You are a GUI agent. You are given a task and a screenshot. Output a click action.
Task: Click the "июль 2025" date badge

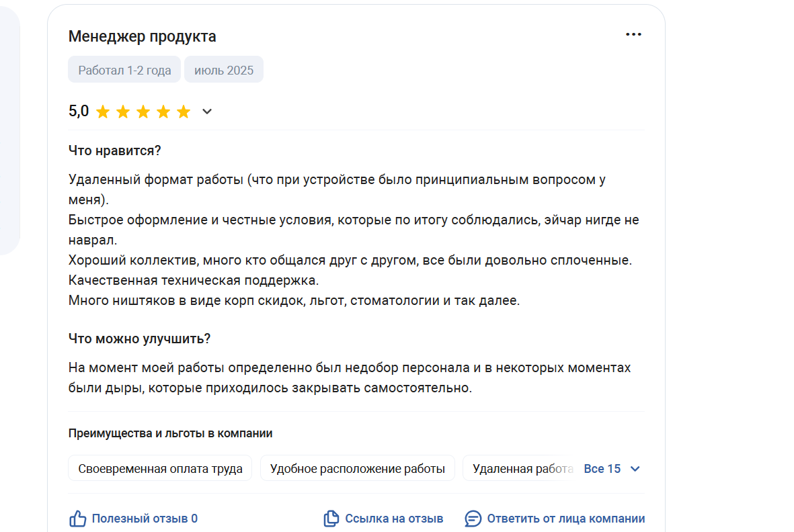(x=224, y=70)
